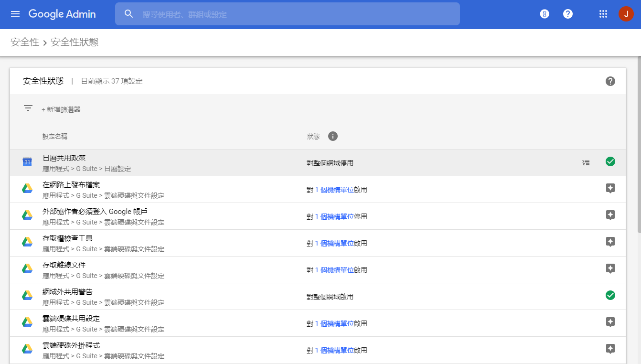
Task: Open the main hamburger menu
Action: point(15,14)
